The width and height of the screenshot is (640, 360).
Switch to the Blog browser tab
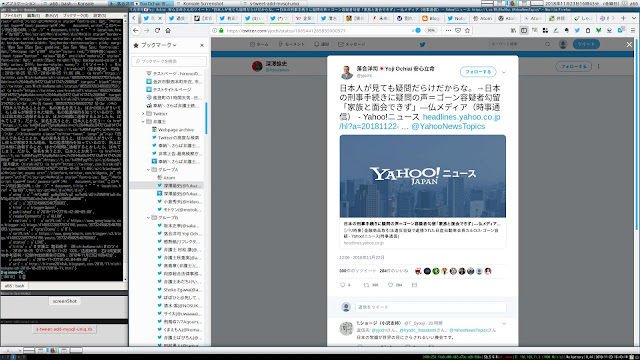tap(431, 18)
